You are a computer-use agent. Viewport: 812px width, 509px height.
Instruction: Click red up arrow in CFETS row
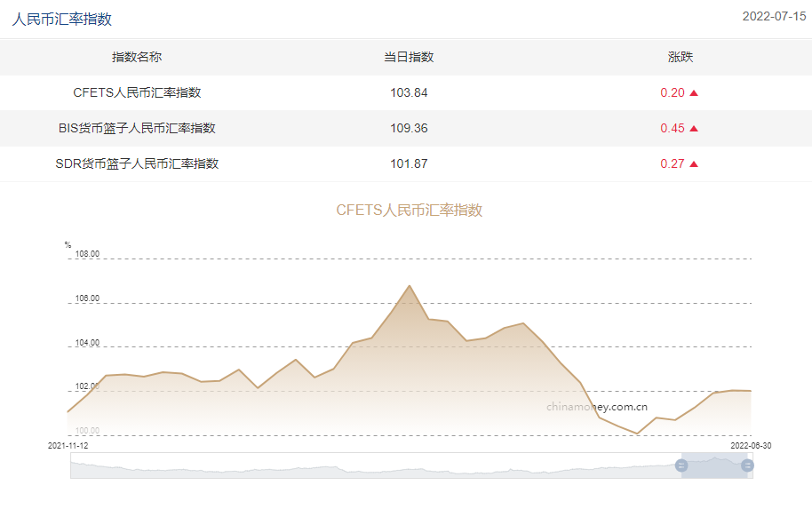(694, 92)
